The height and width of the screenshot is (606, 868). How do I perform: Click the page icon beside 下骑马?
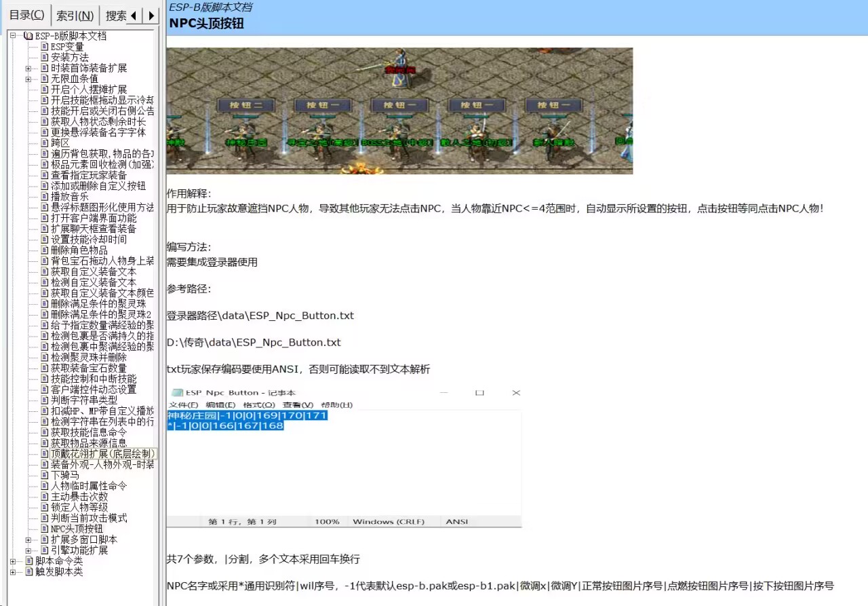[x=44, y=475]
